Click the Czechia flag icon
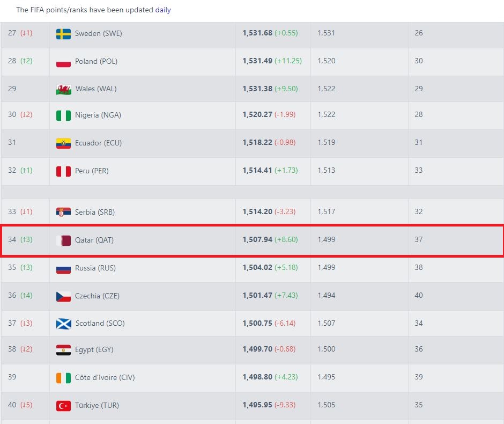This screenshot has width=504, height=424. [x=63, y=296]
